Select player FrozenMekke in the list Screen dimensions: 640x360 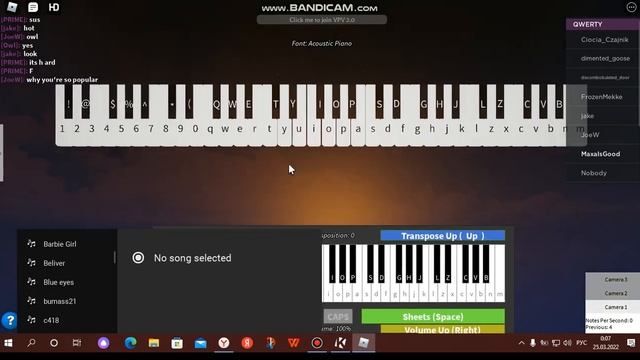pyautogui.click(x=603, y=97)
